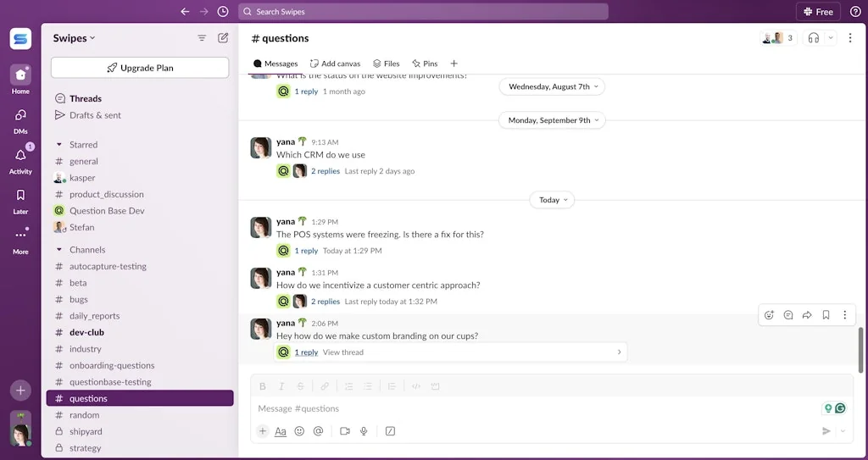Open the More menu in left rail
Viewport: 868px width, 460px height.
[20, 241]
